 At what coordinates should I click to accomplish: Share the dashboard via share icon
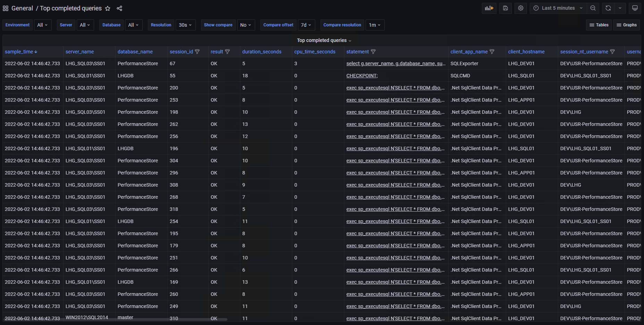[x=119, y=8]
